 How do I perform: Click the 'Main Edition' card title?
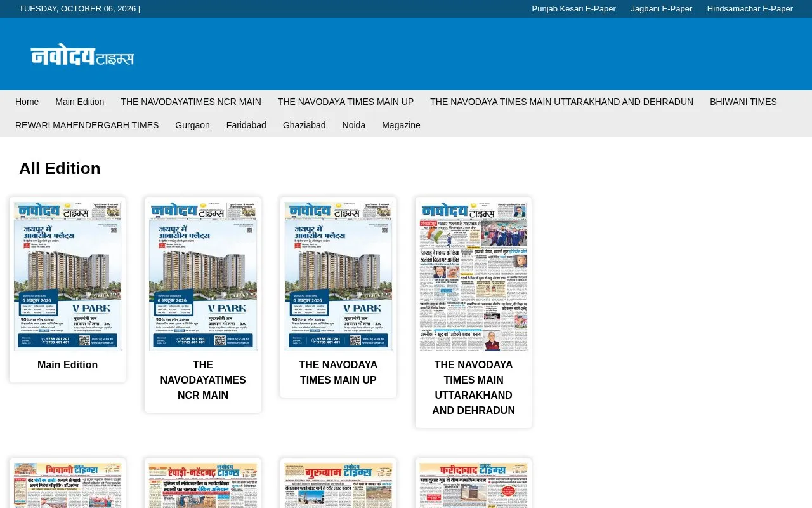click(67, 365)
